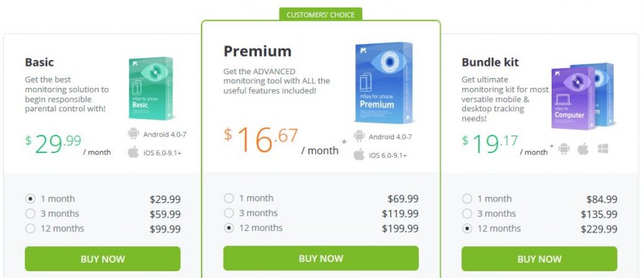Select 3 months option for Premium
The height and width of the screenshot is (278, 644).
click(229, 213)
